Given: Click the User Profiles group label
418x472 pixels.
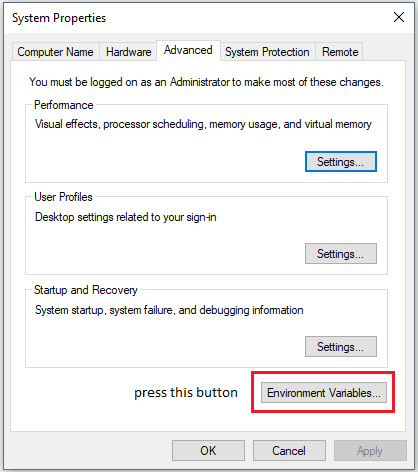Looking at the screenshot, I should pos(63,197).
